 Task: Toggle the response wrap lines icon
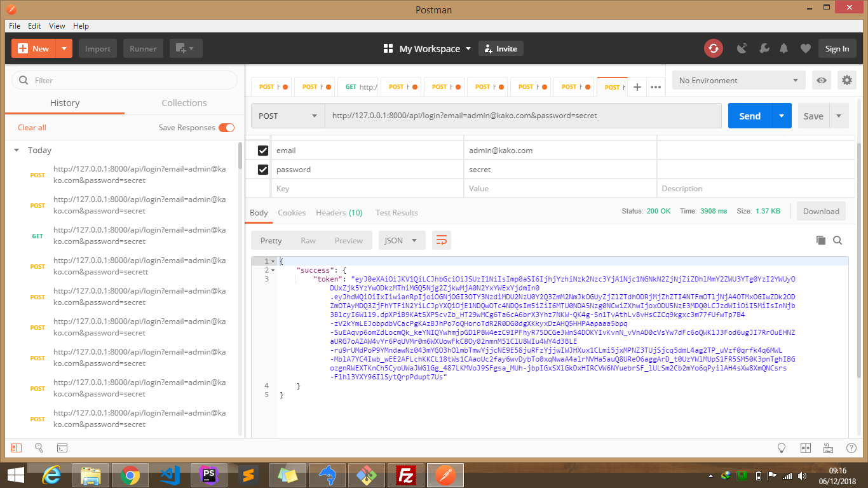[442, 240]
